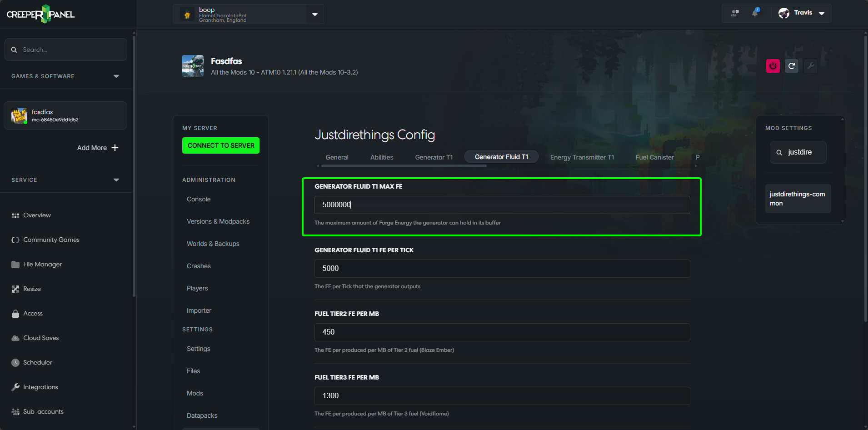Open Community Games braces icon

point(15,240)
